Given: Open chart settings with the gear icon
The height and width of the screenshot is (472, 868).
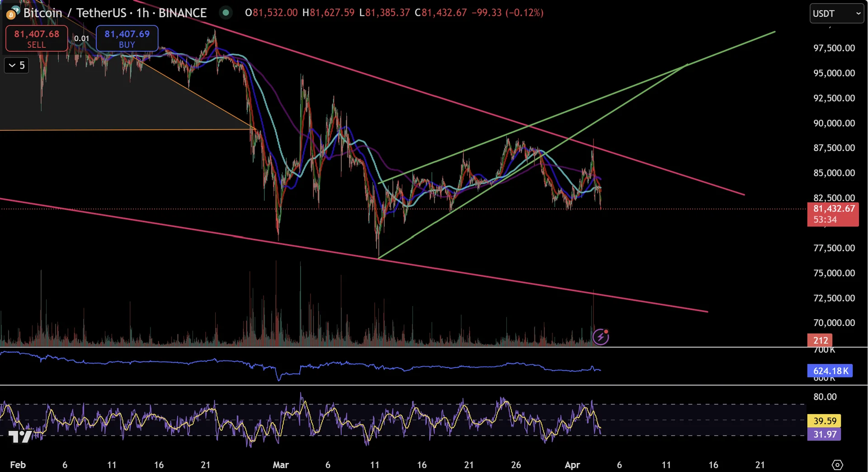Looking at the screenshot, I should (x=837, y=464).
